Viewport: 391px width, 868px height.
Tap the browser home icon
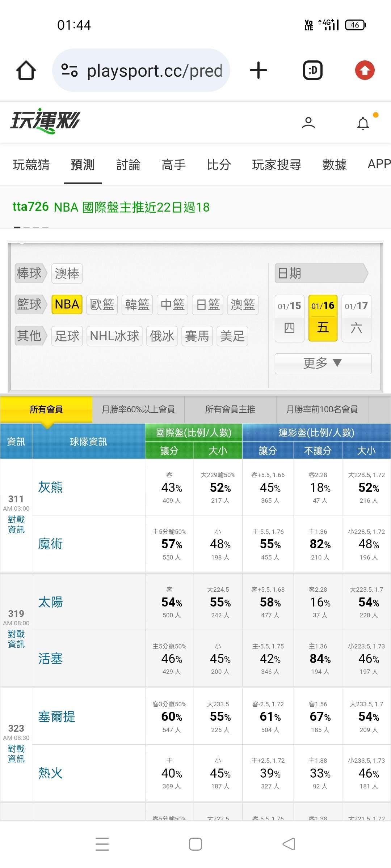click(x=26, y=70)
